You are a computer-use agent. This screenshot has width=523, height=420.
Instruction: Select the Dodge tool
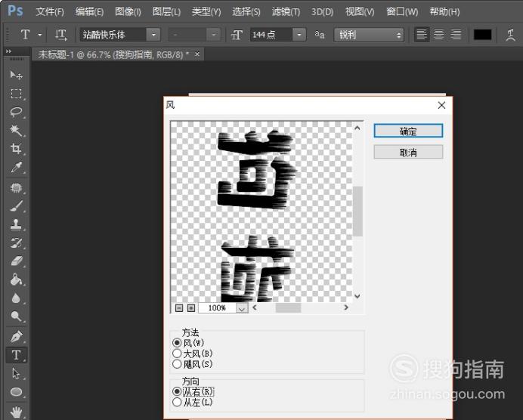pos(16,316)
